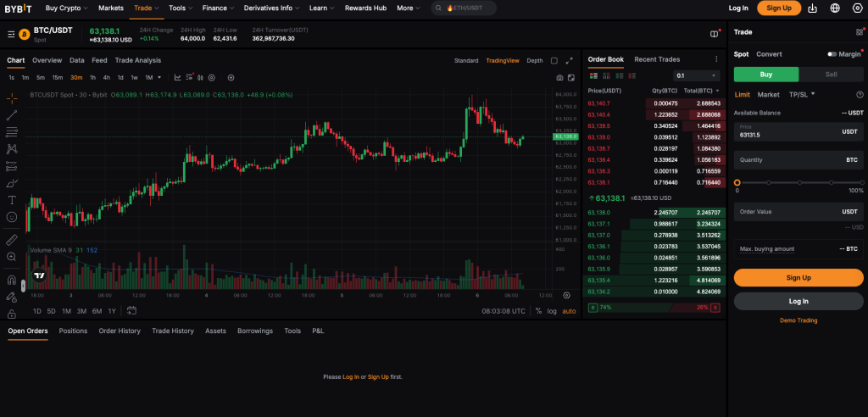Open language globe icon
The width and height of the screenshot is (868, 417).
pyautogui.click(x=835, y=8)
